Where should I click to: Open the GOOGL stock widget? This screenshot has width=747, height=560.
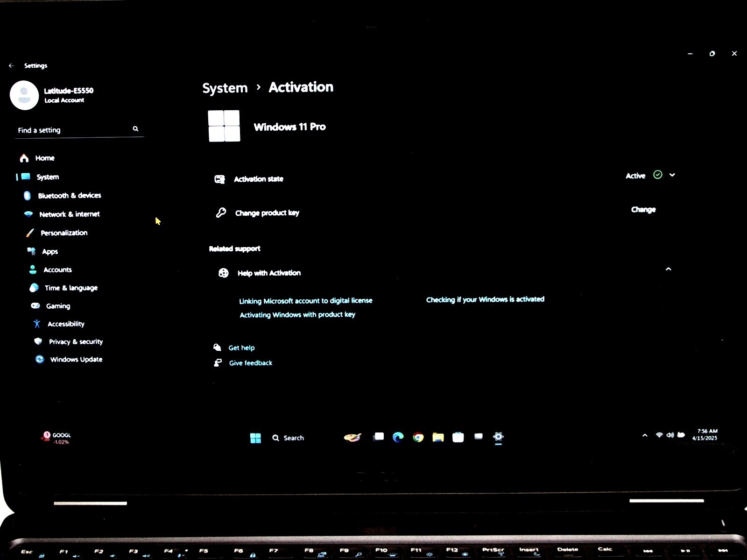(56, 438)
